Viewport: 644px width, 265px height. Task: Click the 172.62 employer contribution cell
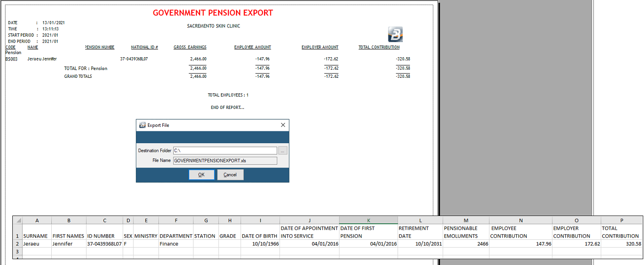577,244
